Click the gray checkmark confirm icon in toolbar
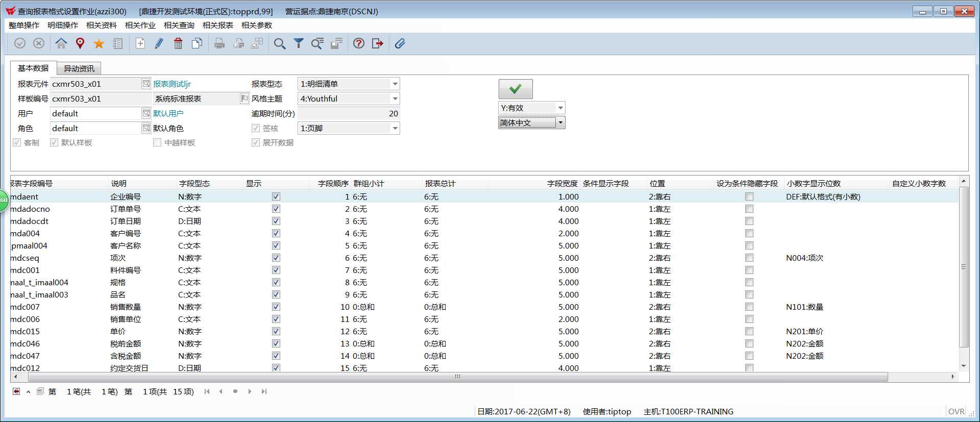 pos(20,44)
